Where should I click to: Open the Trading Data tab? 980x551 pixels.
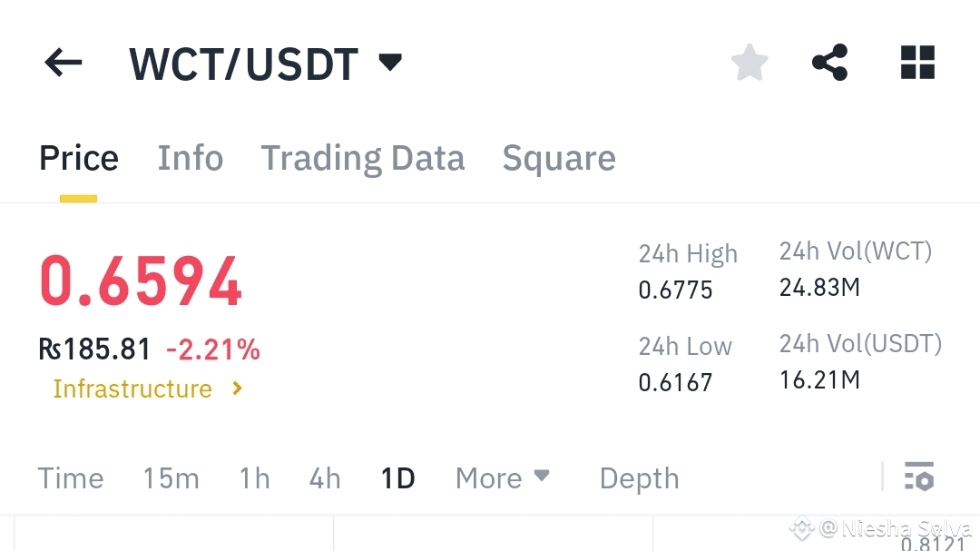pyautogui.click(x=363, y=159)
